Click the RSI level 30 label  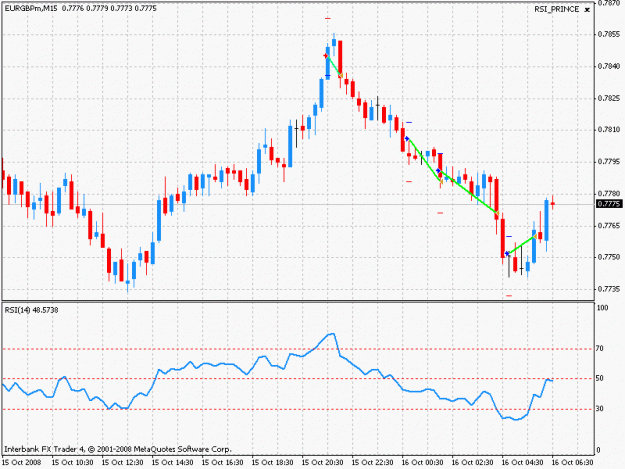tap(599, 408)
